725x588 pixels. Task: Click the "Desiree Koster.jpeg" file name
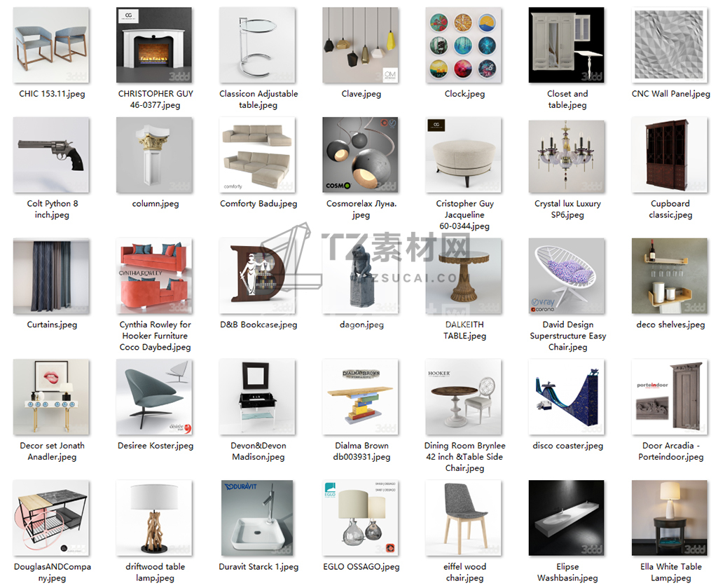(156, 446)
